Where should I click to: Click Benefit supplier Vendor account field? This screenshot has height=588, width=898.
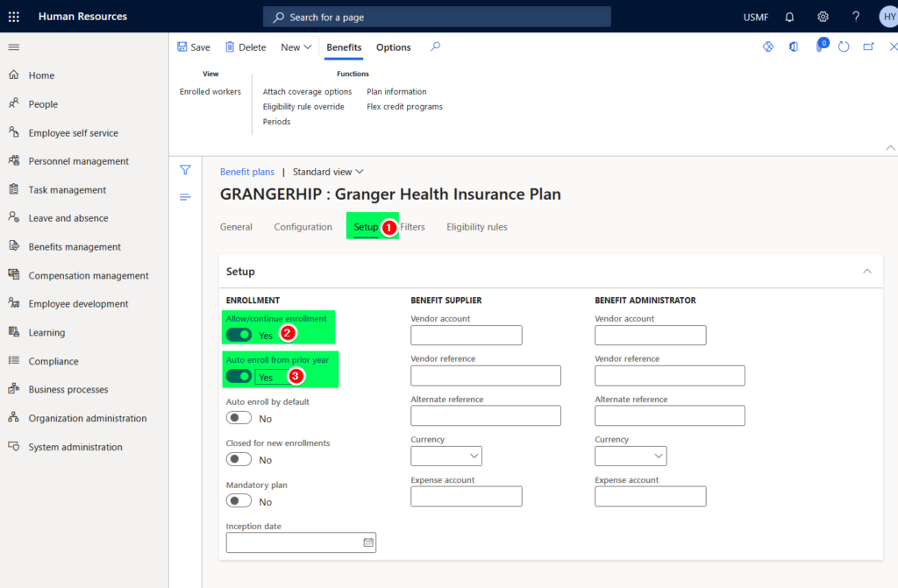[467, 335]
